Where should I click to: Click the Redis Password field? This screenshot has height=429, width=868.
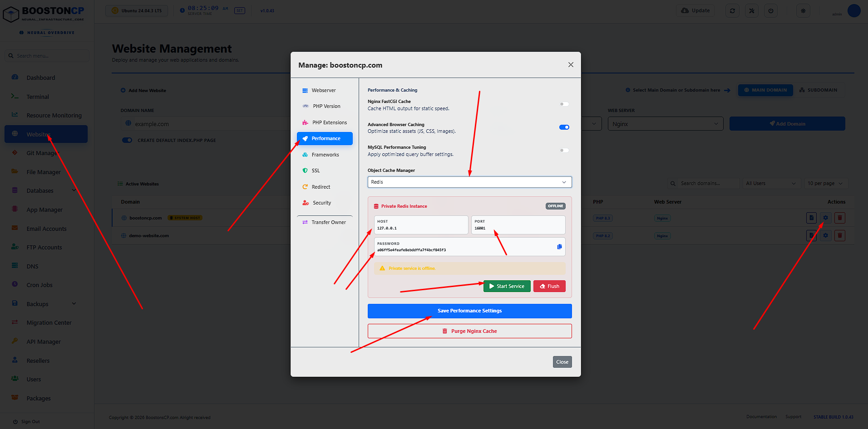tap(469, 247)
